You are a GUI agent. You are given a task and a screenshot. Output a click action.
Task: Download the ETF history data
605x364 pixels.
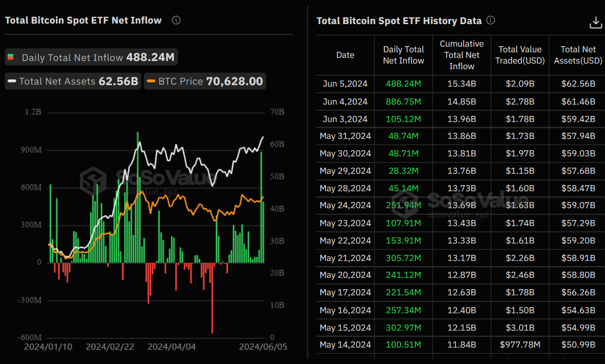[x=595, y=23]
